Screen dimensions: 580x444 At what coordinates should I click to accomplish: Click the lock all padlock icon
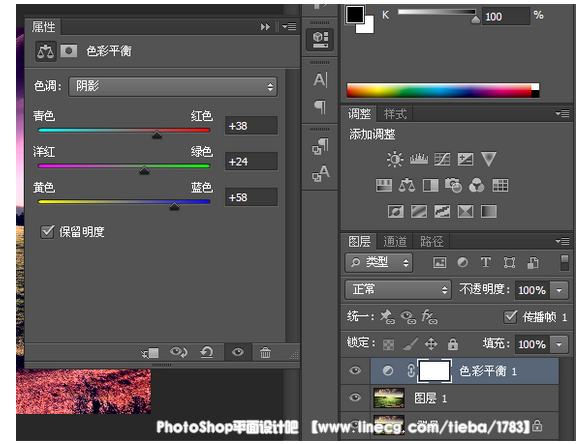tap(453, 344)
